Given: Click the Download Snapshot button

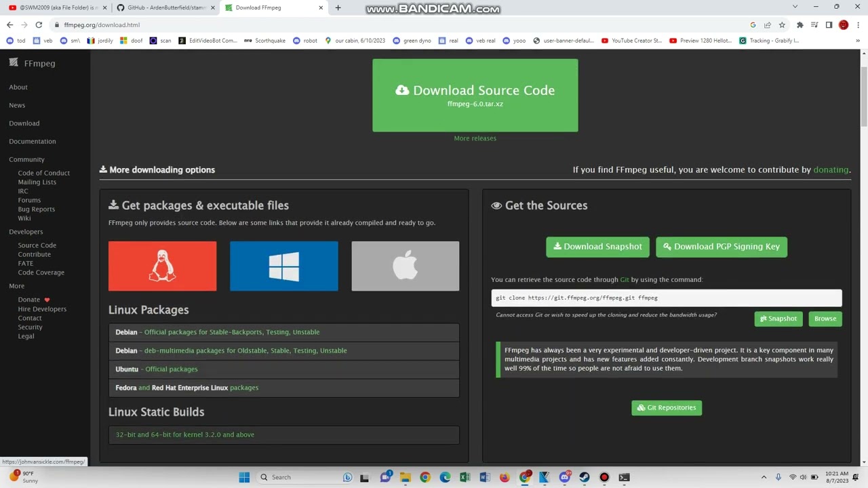Looking at the screenshot, I should pos(597,247).
